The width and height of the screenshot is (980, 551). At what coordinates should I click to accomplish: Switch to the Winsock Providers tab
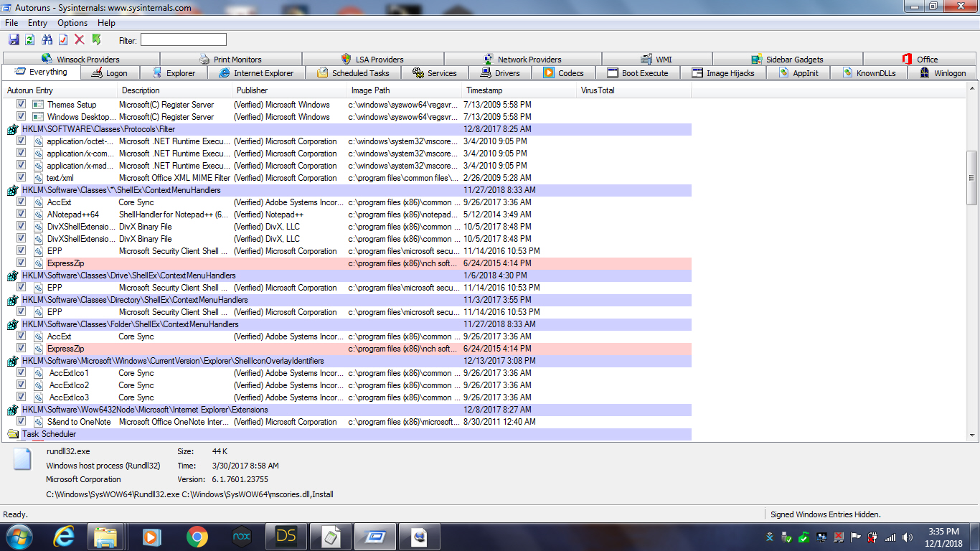tap(81, 59)
